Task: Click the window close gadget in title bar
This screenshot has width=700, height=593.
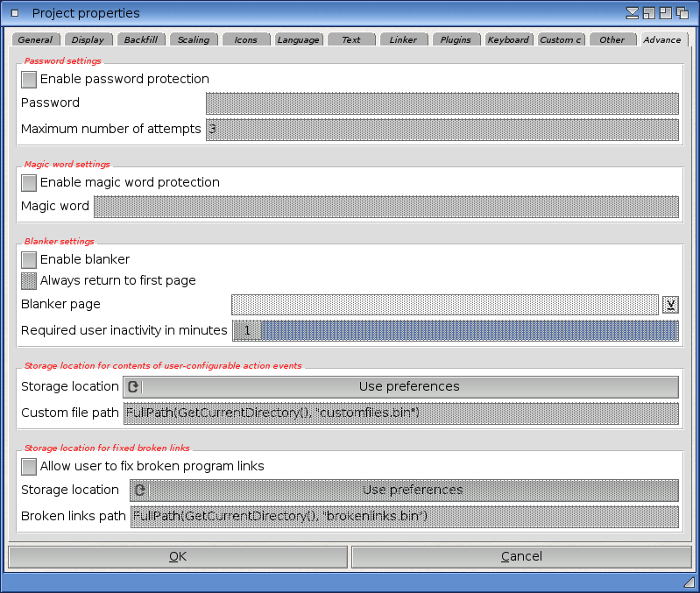Action: 15,13
